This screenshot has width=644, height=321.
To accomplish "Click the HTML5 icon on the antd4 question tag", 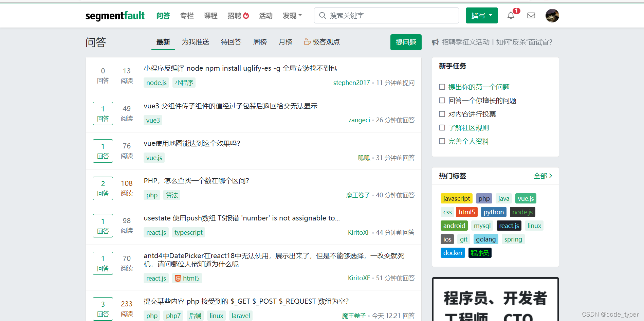I will pos(178,278).
